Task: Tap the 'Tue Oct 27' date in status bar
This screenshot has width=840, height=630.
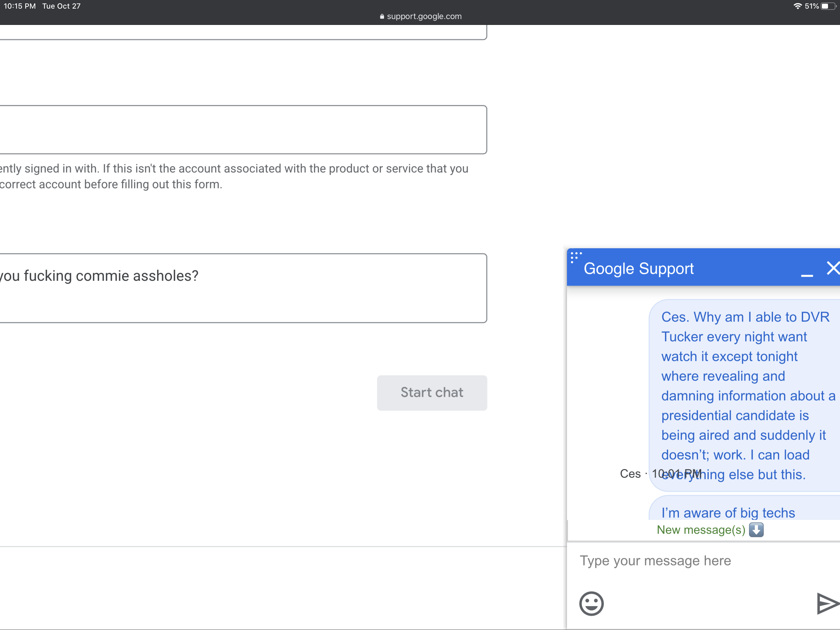Action: click(61, 6)
